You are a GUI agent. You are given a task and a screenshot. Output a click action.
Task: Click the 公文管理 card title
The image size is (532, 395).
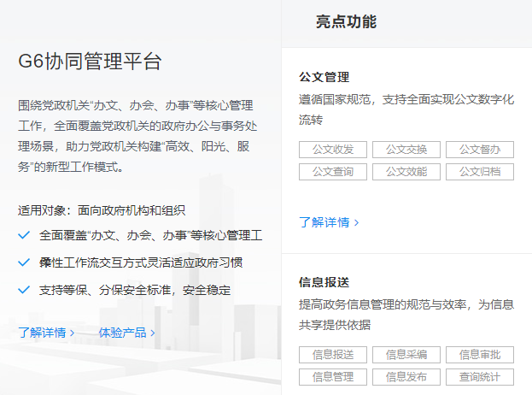324,77
